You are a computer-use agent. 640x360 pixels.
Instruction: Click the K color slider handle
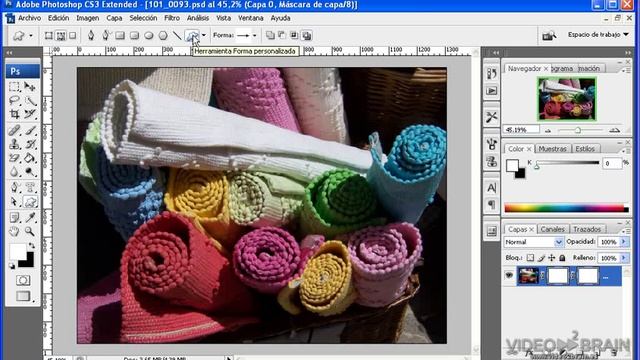tap(537, 166)
